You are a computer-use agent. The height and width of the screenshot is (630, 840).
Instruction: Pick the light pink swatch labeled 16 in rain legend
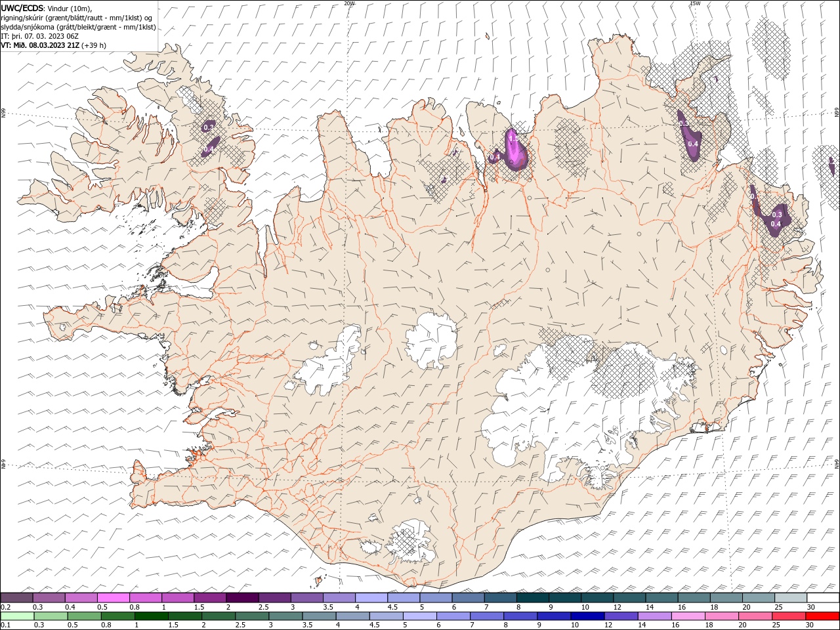click(x=688, y=616)
